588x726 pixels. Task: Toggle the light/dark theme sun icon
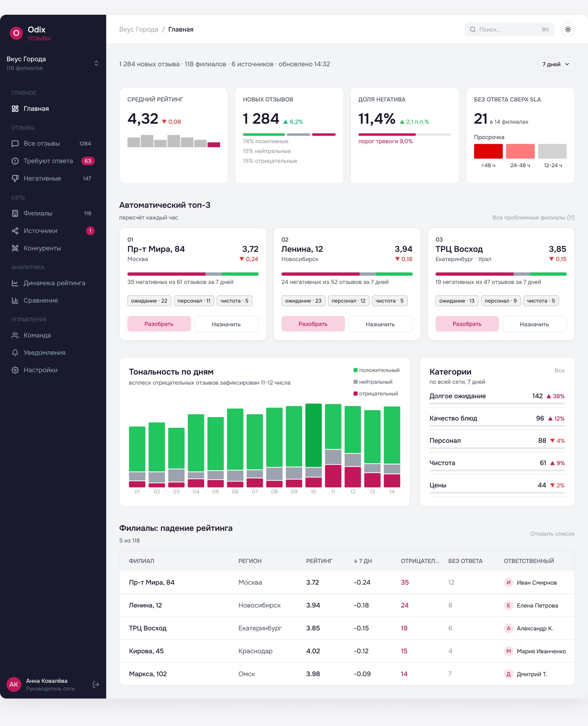(x=568, y=29)
